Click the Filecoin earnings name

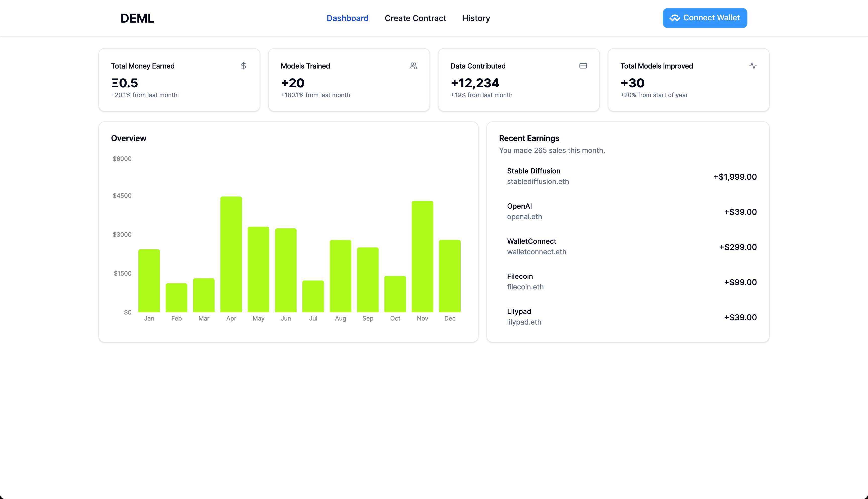point(520,276)
